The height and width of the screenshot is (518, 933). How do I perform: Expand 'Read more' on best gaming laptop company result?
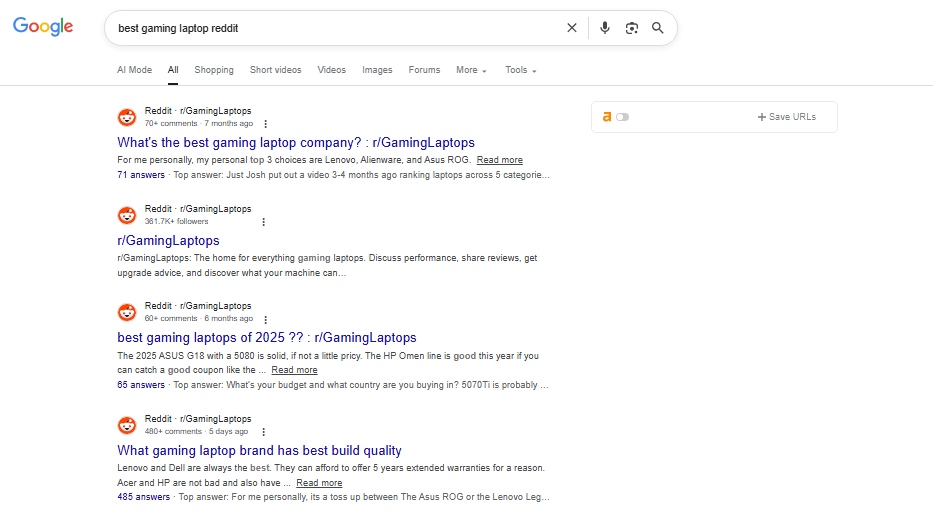coord(499,160)
